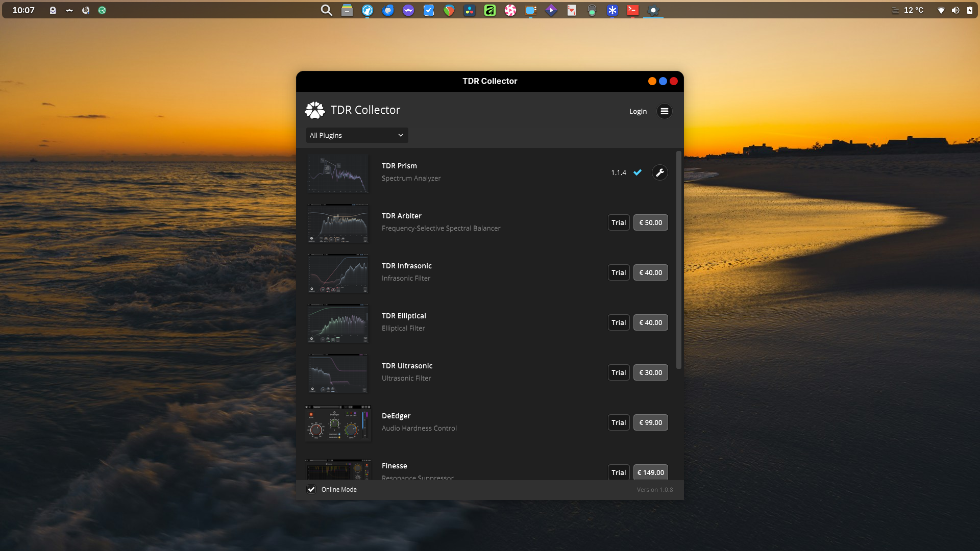Open the TDR Elliptical thumbnail
The width and height of the screenshot is (980, 551).
pos(337,323)
